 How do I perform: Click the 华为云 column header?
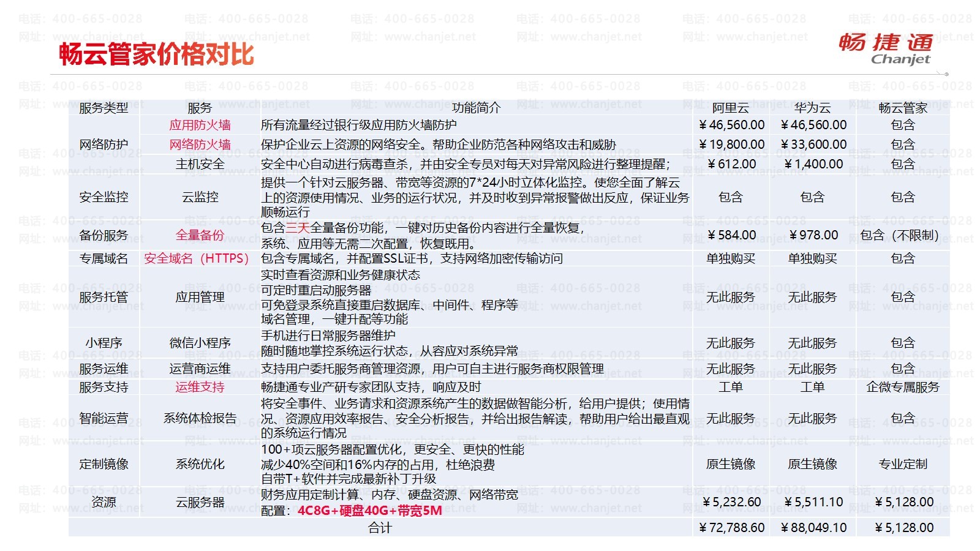tap(812, 108)
